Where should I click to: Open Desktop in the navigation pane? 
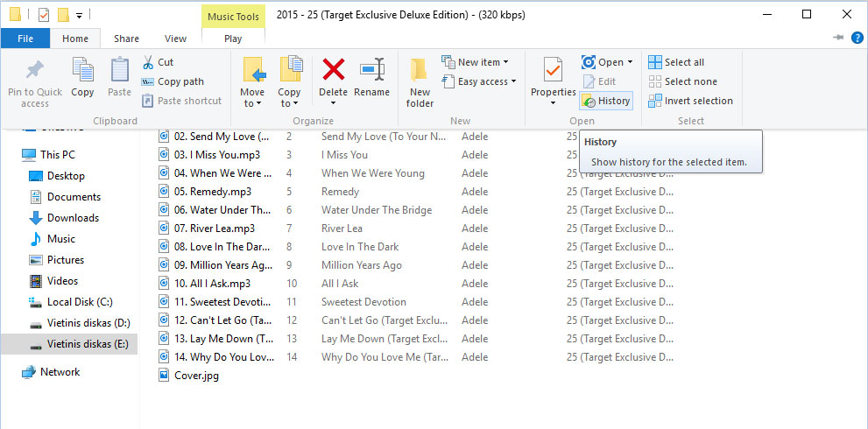coord(56,176)
